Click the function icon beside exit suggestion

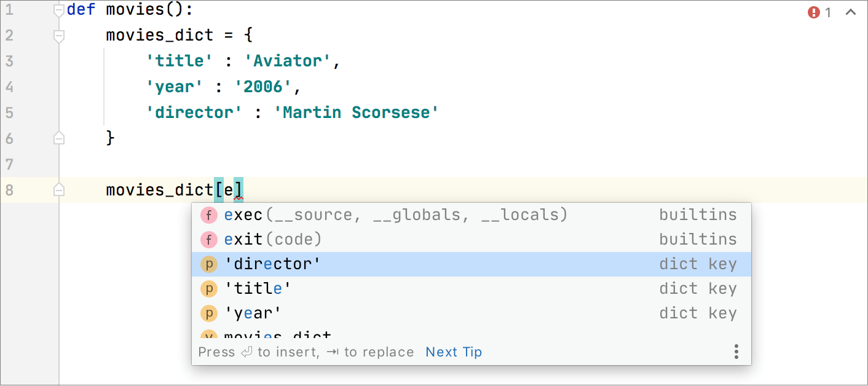tap(209, 240)
